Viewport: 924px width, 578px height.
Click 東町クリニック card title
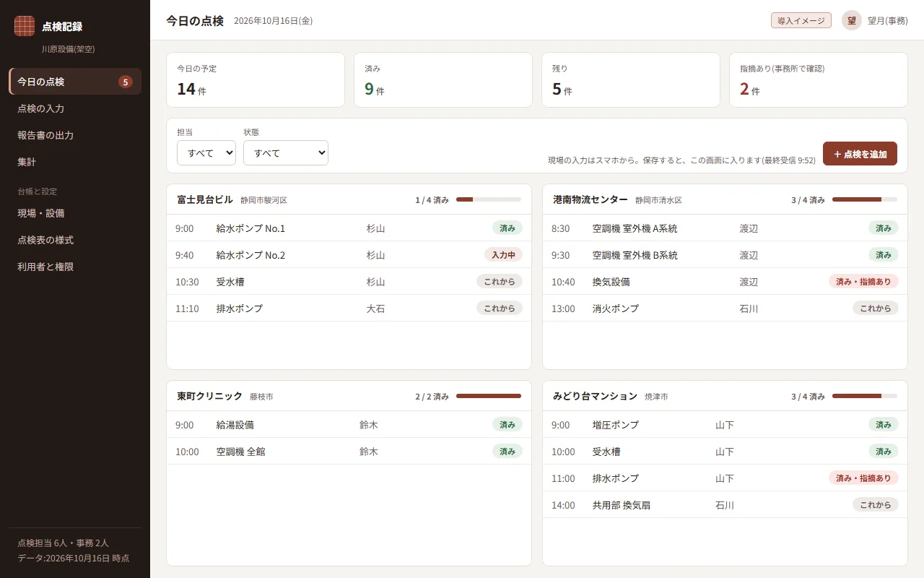(x=210, y=396)
